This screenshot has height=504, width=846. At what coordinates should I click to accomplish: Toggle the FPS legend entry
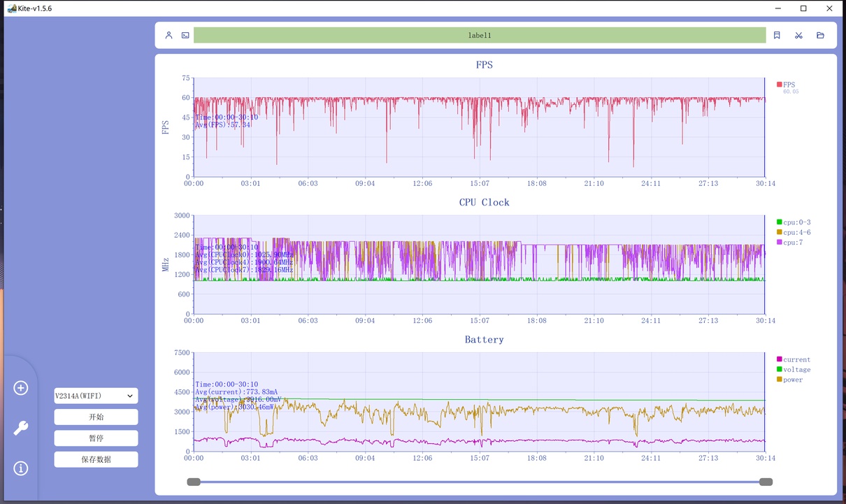pos(786,85)
